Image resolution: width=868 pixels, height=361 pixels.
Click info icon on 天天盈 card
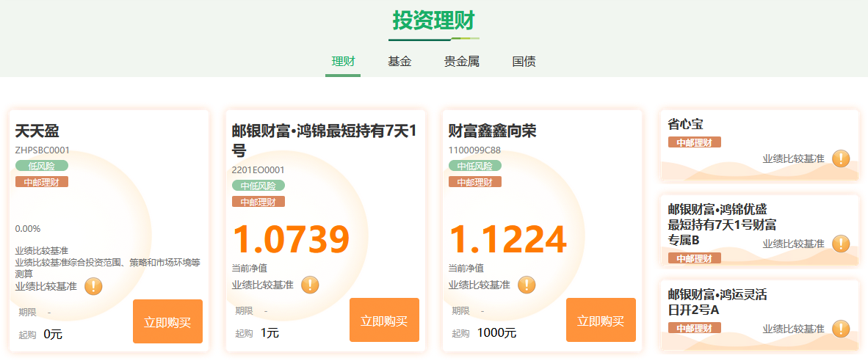93,286
